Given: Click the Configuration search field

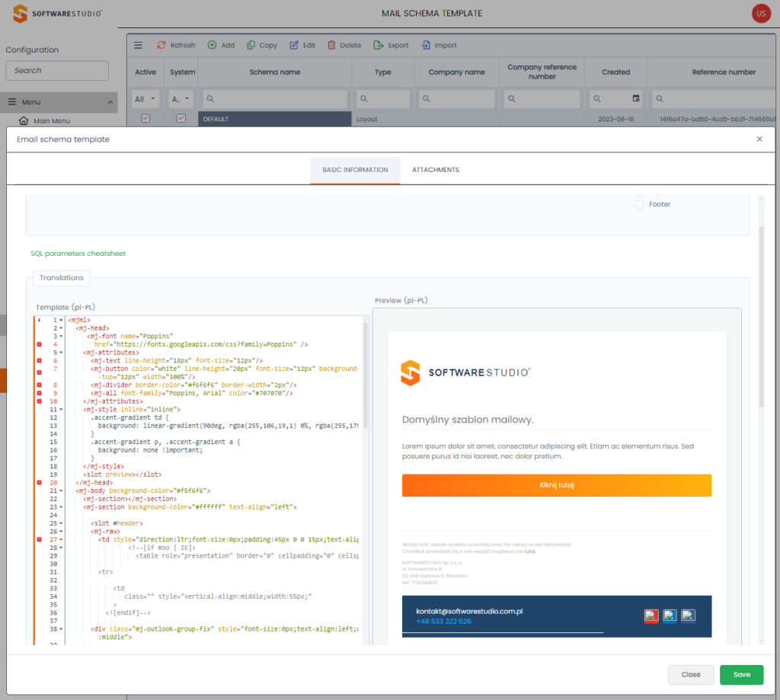Looking at the screenshot, I should click(57, 71).
